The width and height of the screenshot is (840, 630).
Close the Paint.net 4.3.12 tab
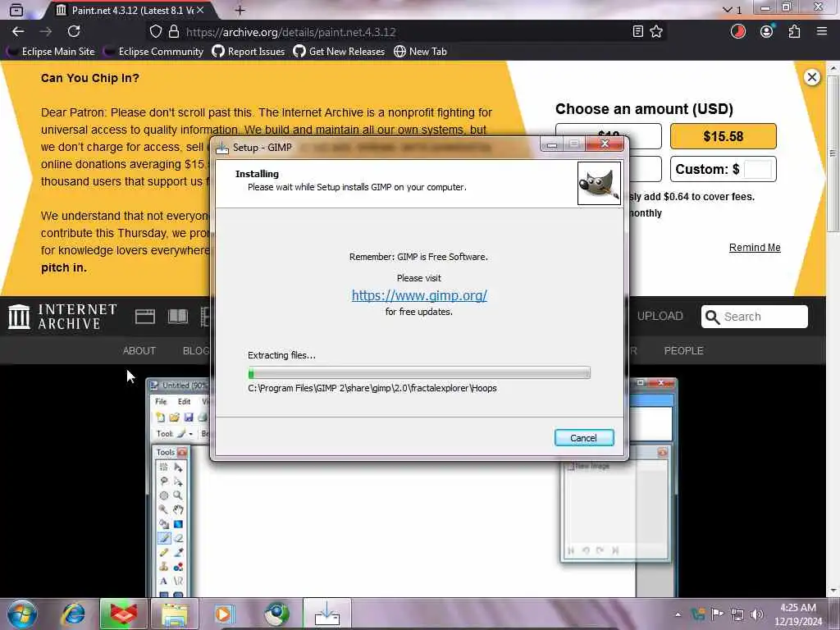200,10
